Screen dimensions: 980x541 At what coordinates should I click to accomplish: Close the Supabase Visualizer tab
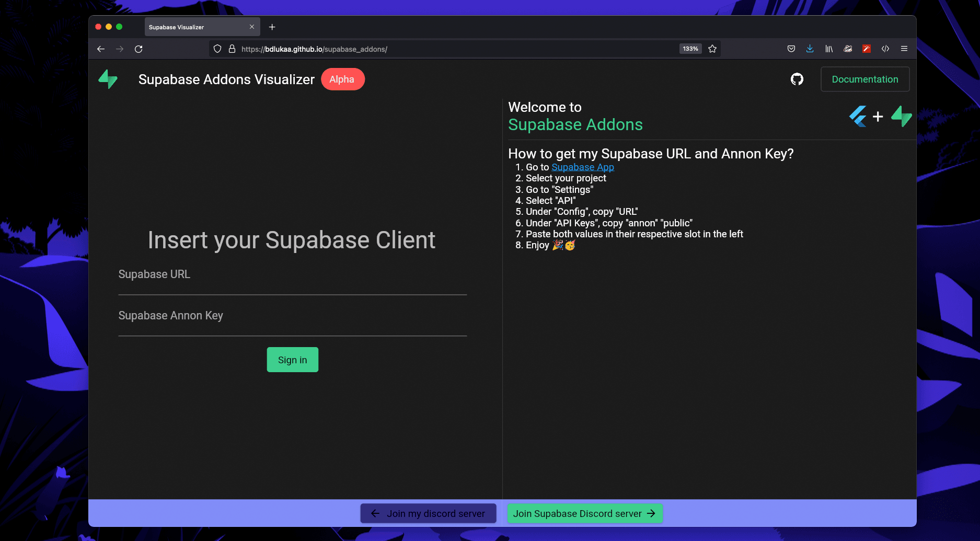pyautogui.click(x=252, y=27)
